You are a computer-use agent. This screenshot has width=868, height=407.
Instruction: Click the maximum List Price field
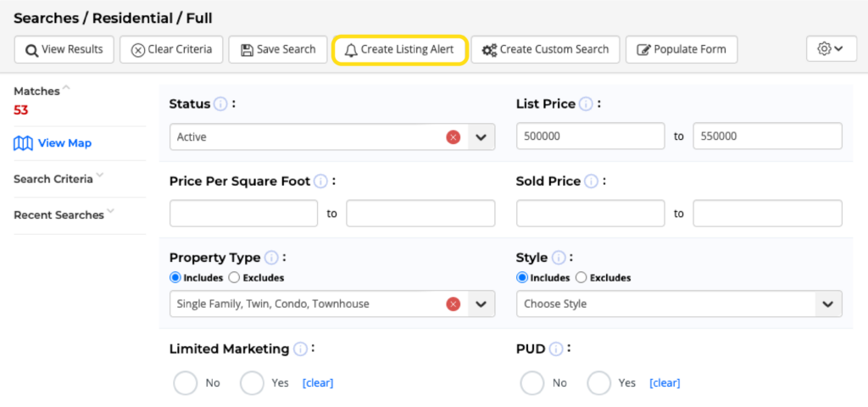(x=767, y=137)
